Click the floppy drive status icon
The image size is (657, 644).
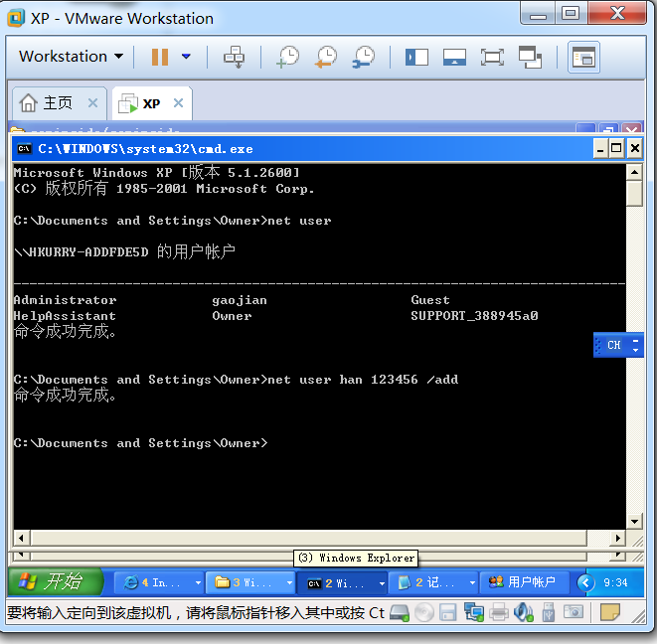[448, 612]
